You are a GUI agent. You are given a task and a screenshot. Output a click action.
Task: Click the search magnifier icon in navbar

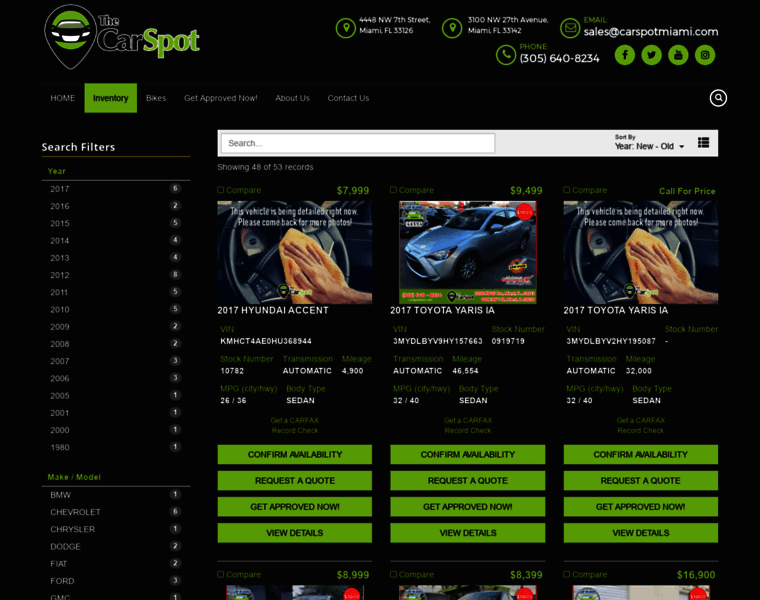tap(718, 98)
